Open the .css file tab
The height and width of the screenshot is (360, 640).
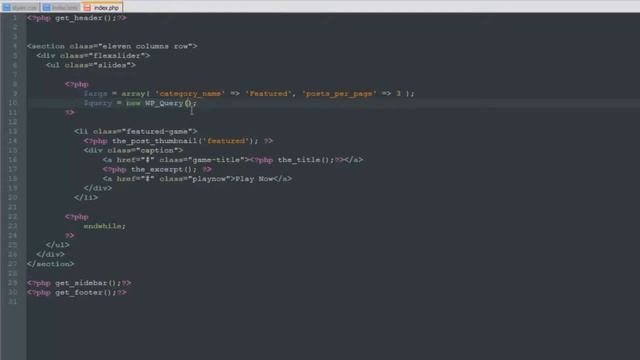coord(20,7)
